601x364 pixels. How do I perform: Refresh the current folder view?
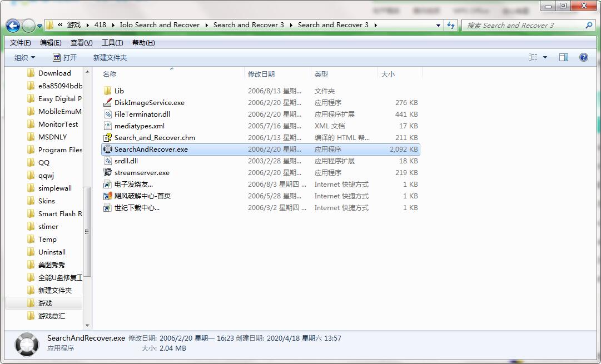pos(451,26)
